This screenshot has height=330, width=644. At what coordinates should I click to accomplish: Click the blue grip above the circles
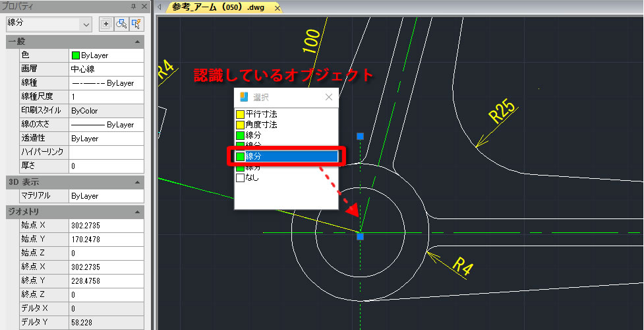click(x=360, y=136)
